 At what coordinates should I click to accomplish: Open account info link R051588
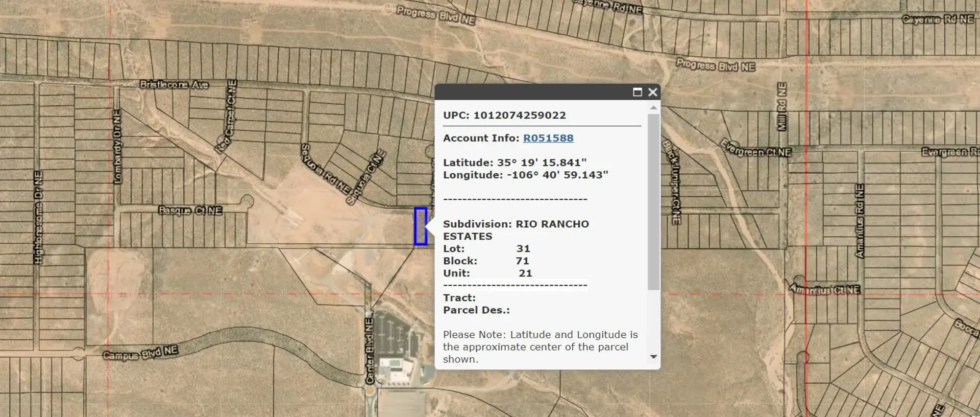point(548,138)
